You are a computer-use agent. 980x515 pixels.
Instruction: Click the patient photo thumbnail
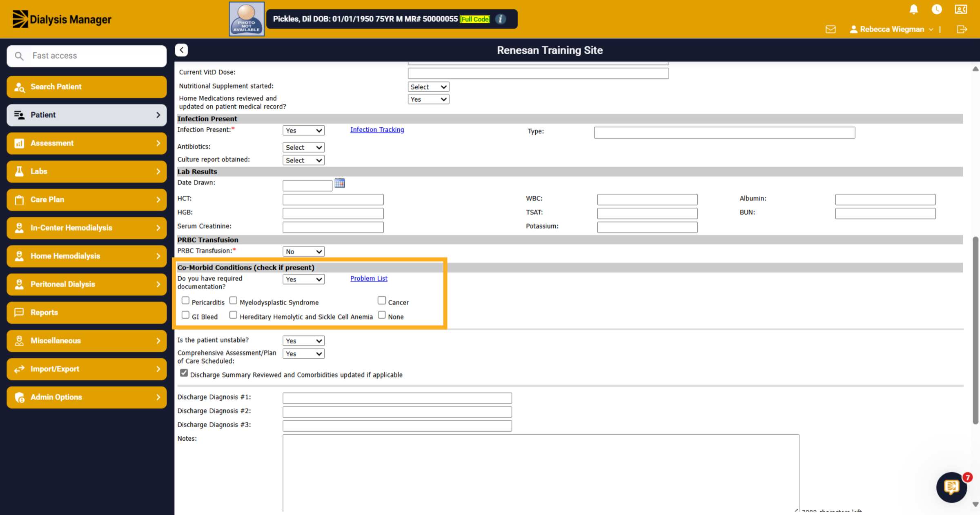[247, 19]
